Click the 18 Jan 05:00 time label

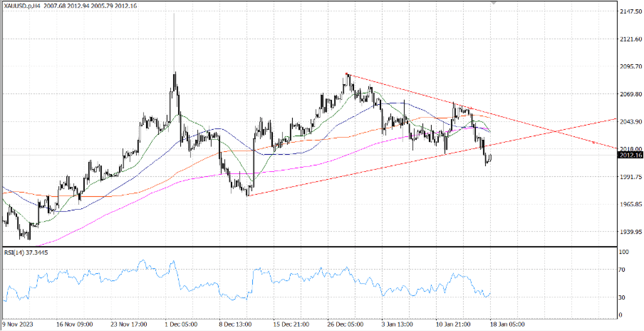coord(507,324)
